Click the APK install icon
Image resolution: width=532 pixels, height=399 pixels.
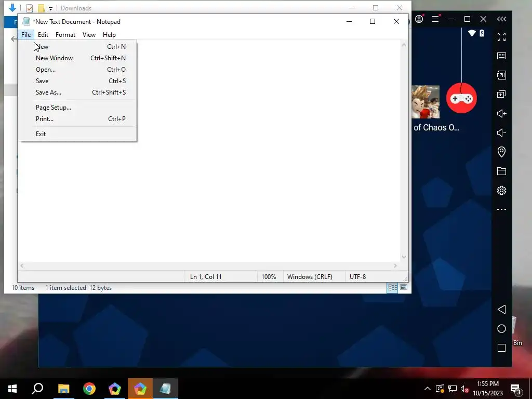point(501,75)
